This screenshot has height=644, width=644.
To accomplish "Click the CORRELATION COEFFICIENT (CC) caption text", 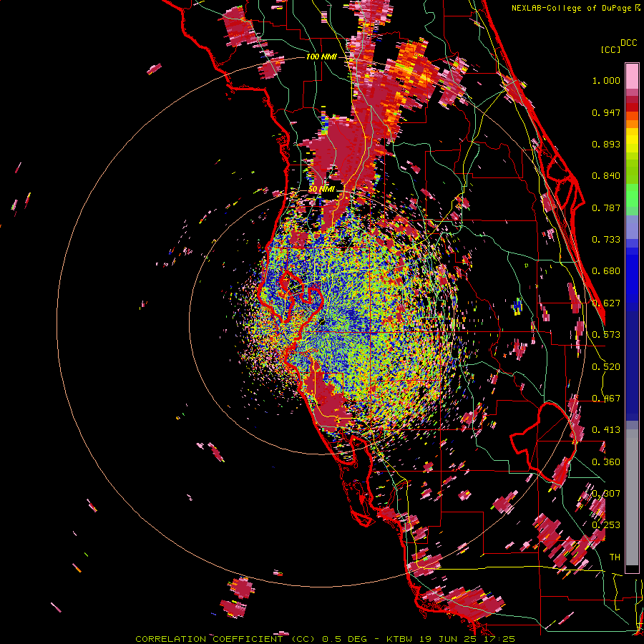I will [225, 639].
